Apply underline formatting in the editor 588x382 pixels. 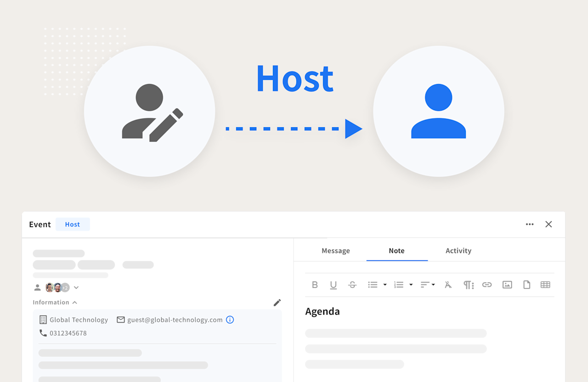334,285
